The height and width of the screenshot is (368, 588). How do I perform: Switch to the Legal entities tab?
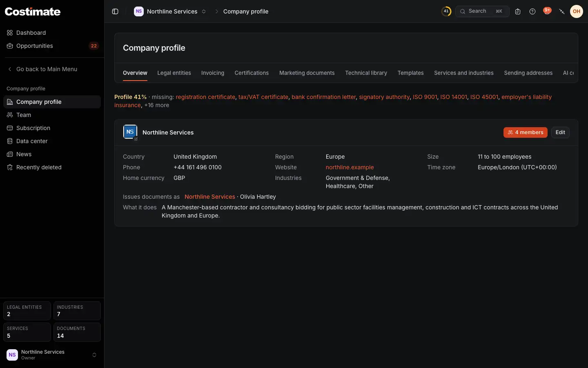pyautogui.click(x=174, y=73)
